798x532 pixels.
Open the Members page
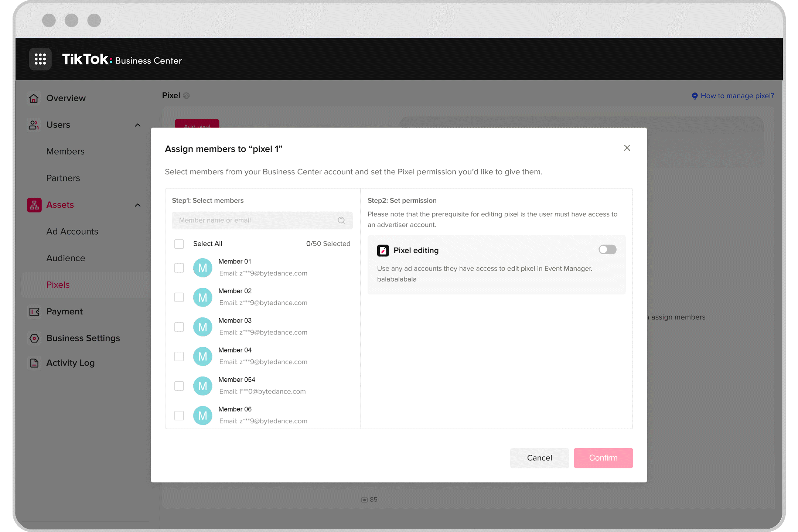coord(65,151)
